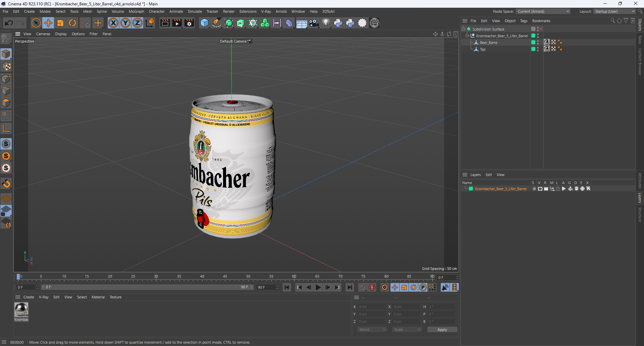Select Edges mode in left palette
The height and width of the screenshot is (346, 644).
click(6, 91)
